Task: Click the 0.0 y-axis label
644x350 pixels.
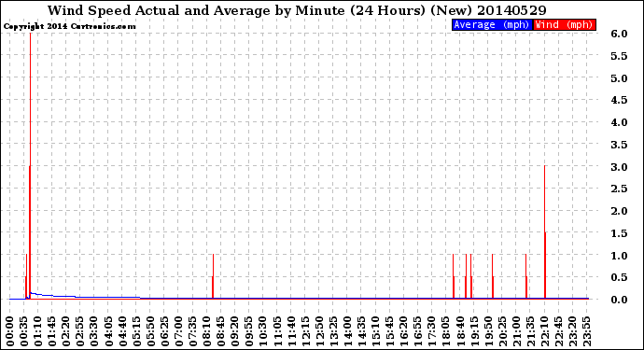Action: pos(619,300)
